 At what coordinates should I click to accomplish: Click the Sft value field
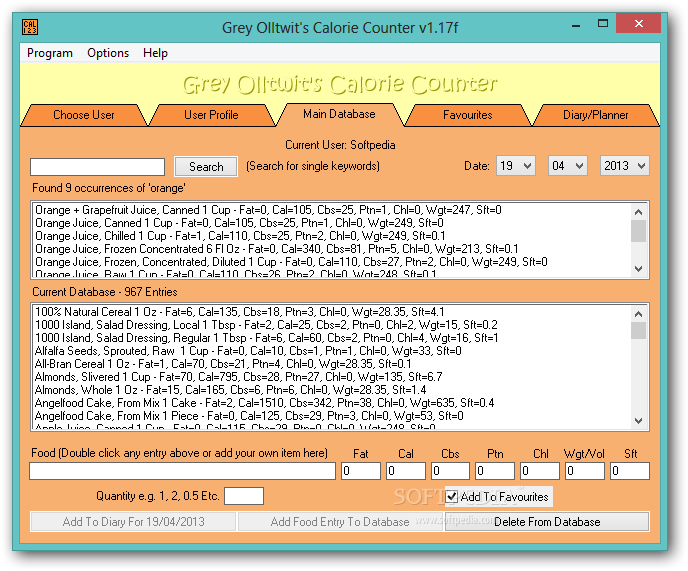pyautogui.click(x=630, y=471)
